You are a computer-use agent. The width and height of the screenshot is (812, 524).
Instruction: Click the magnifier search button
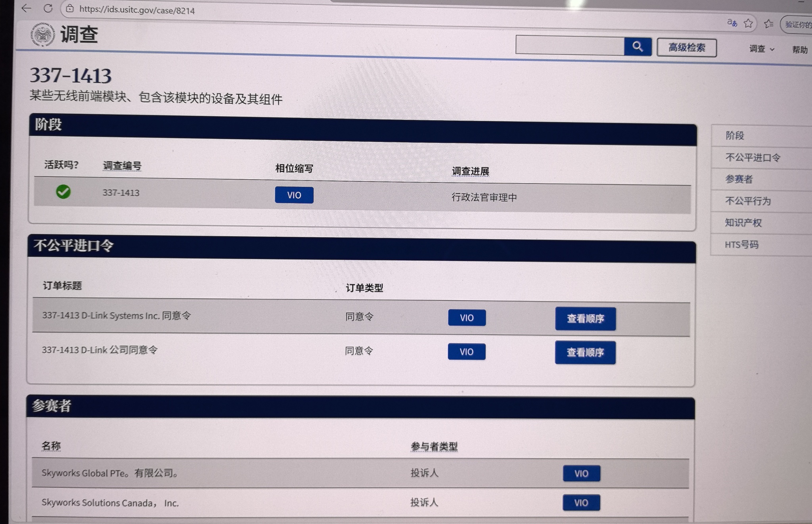pyautogui.click(x=637, y=47)
